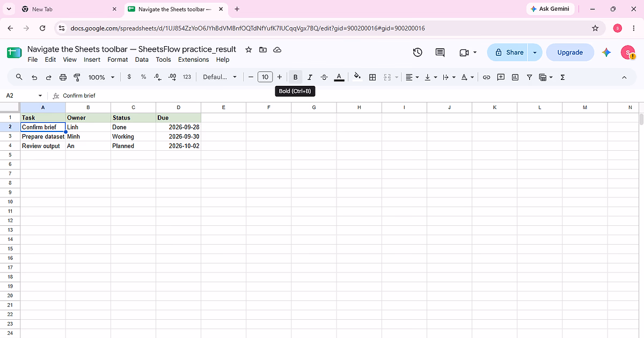Viewport: 644px width, 338px height.
Task: Print the spreadsheet
Action: (x=63, y=77)
